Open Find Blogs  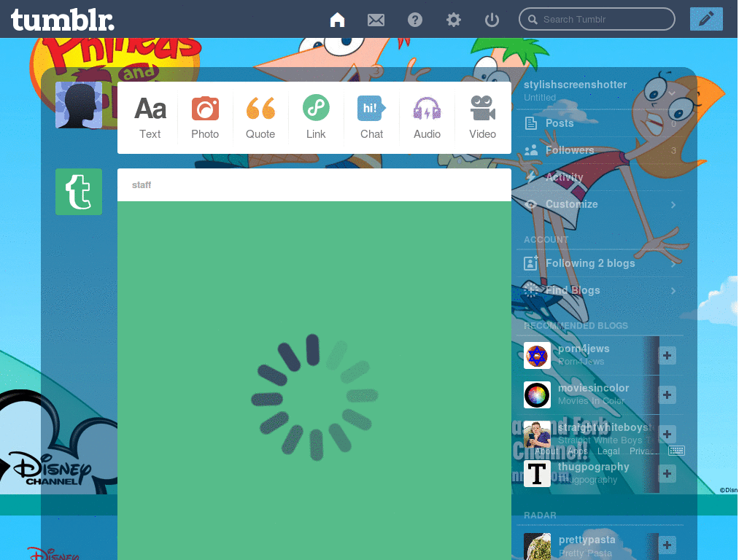click(x=600, y=290)
